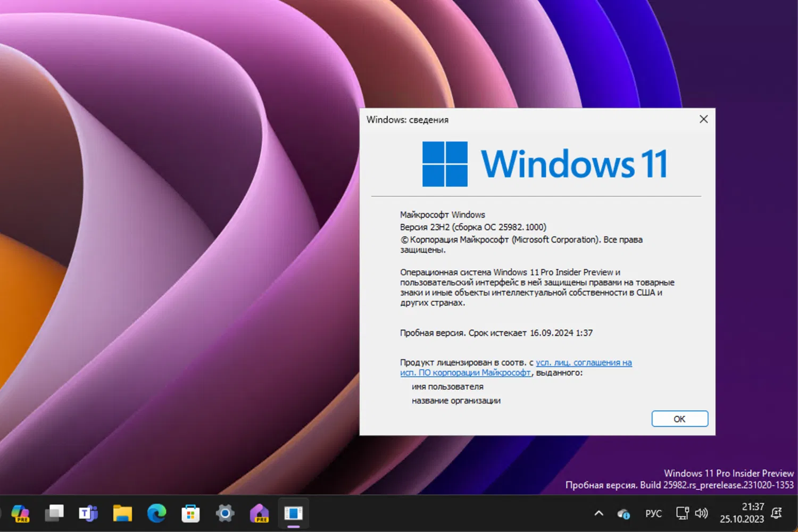Viewport: 798px width, 532px height.
Task: Close the "Windows: сведения" dialog
Action: [703, 119]
